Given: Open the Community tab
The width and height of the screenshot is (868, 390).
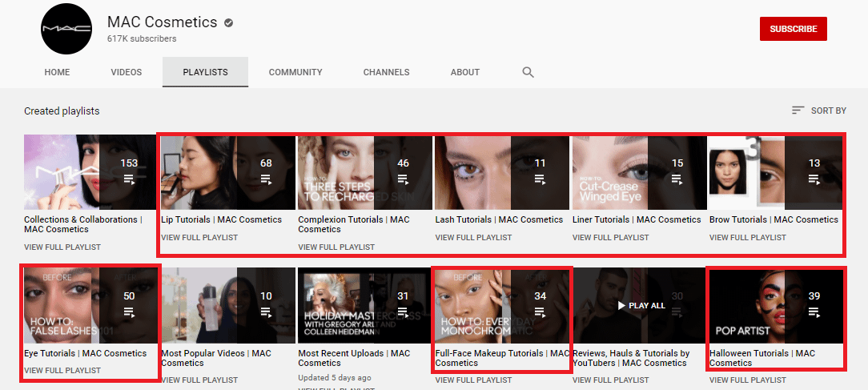Looking at the screenshot, I should [295, 72].
